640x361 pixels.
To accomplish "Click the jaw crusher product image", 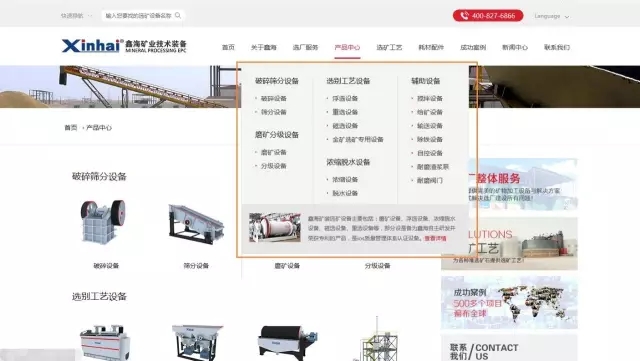I will [102, 222].
